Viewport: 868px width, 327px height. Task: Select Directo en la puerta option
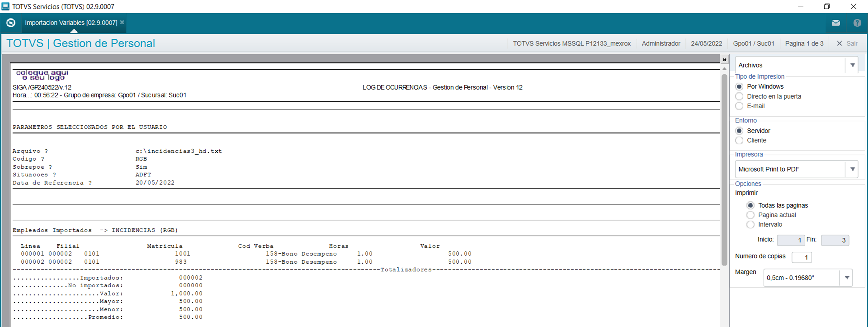(739, 96)
